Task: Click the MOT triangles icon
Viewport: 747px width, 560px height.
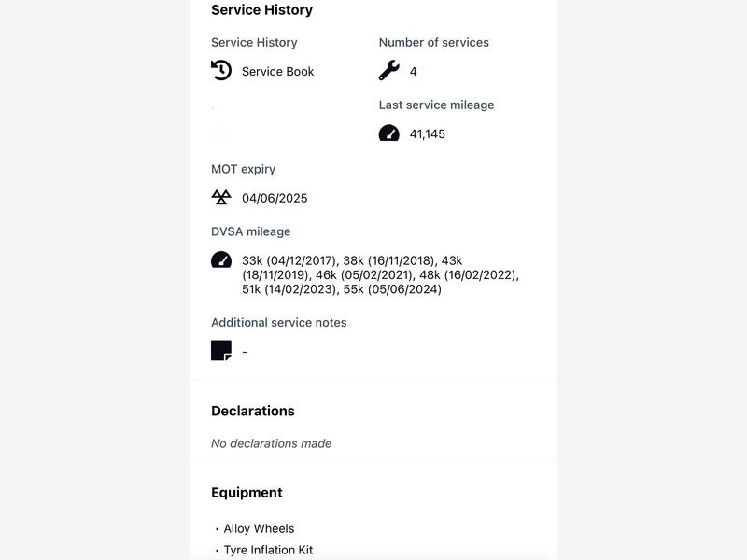Action: tap(221, 197)
